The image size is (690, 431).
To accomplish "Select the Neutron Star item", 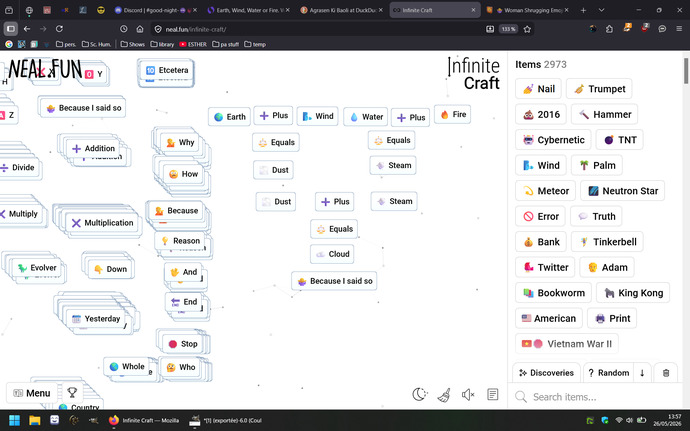I will 623,191.
